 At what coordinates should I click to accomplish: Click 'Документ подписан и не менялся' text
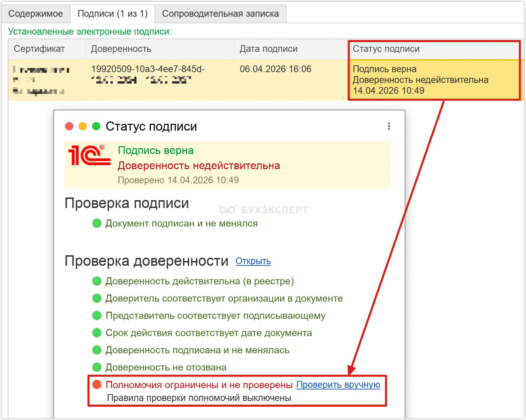click(182, 223)
